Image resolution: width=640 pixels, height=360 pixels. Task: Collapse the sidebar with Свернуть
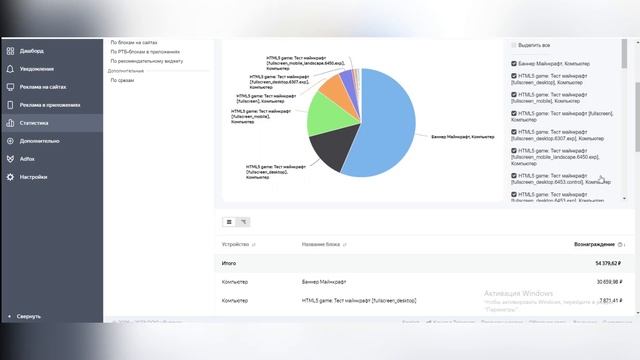click(24, 316)
